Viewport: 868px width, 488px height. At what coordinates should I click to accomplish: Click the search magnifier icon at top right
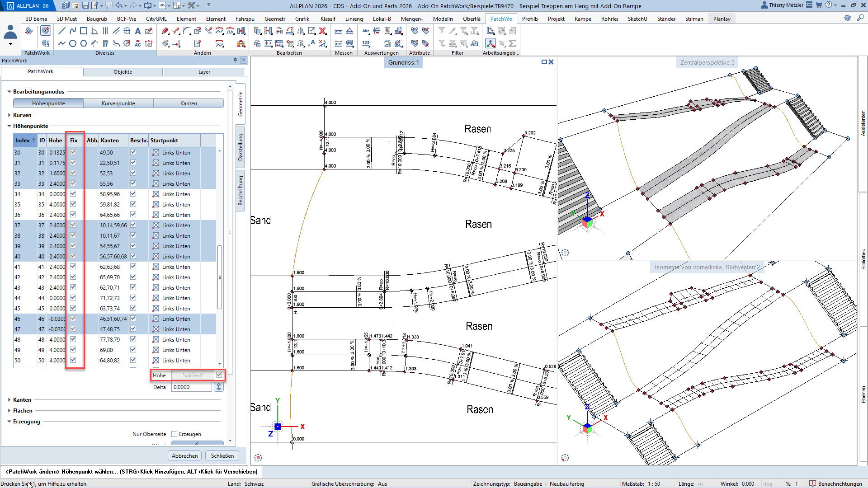(x=861, y=19)
